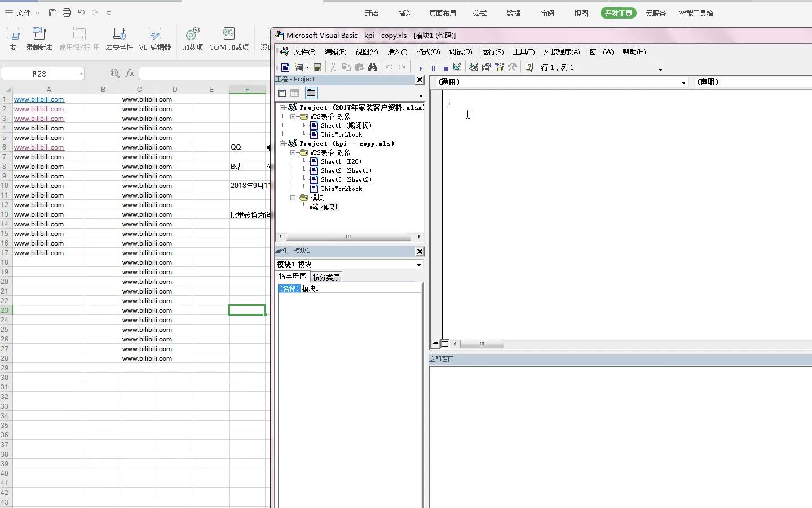Image resolution: width=812 pixels, height=508 pixels.
Task: Open the Name Box dropdown arrow at F23
Action: [81, 73]
